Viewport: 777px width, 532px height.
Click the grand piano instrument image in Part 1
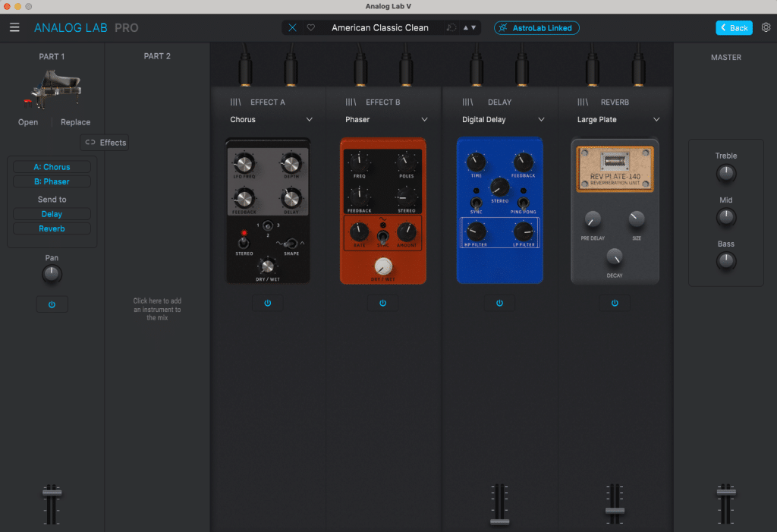(55, 86)
